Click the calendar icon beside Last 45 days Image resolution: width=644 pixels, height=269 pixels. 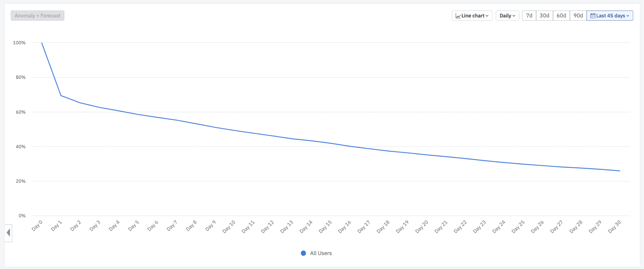(592, 15)
